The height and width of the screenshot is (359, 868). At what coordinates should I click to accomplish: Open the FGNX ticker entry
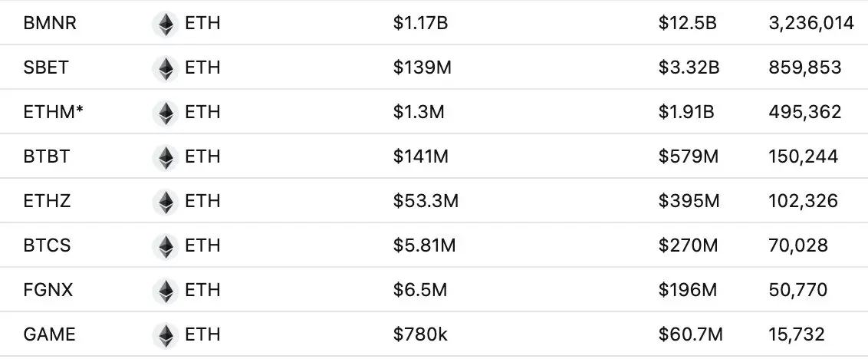tap(48, 291)
